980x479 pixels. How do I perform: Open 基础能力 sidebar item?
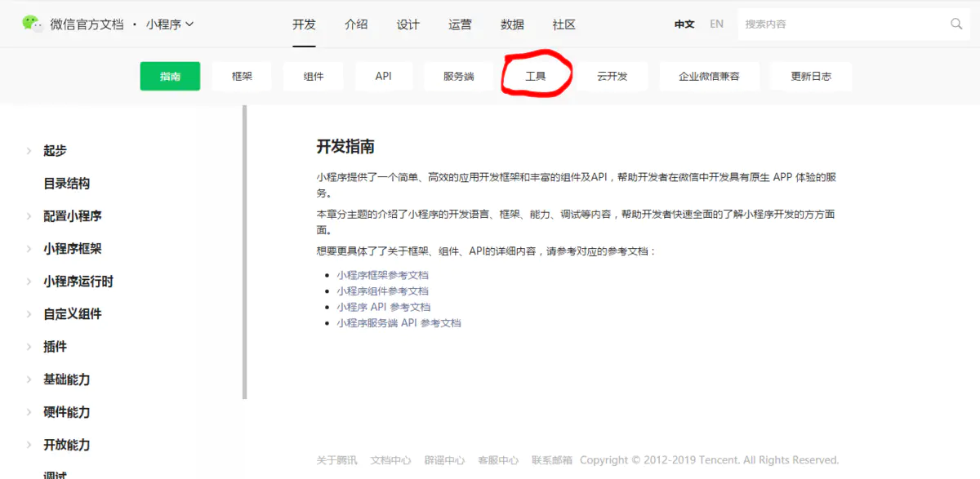(67, 379)
